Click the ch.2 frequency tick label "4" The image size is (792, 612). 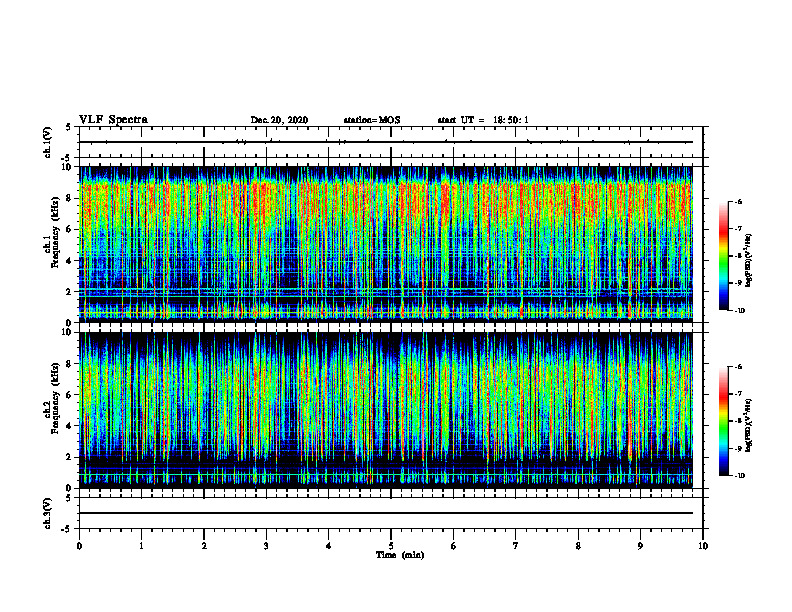[70, 426]
